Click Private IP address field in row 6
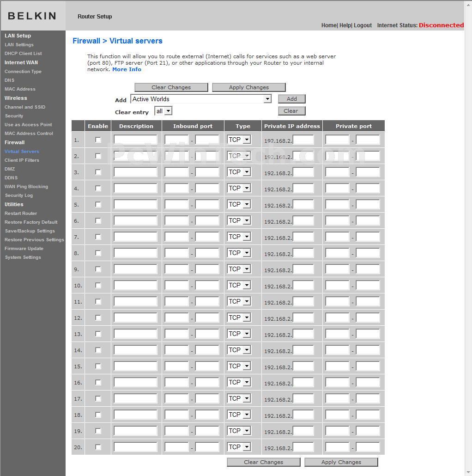This screenshot has width=472, height=476. click(x=303, y=221)
